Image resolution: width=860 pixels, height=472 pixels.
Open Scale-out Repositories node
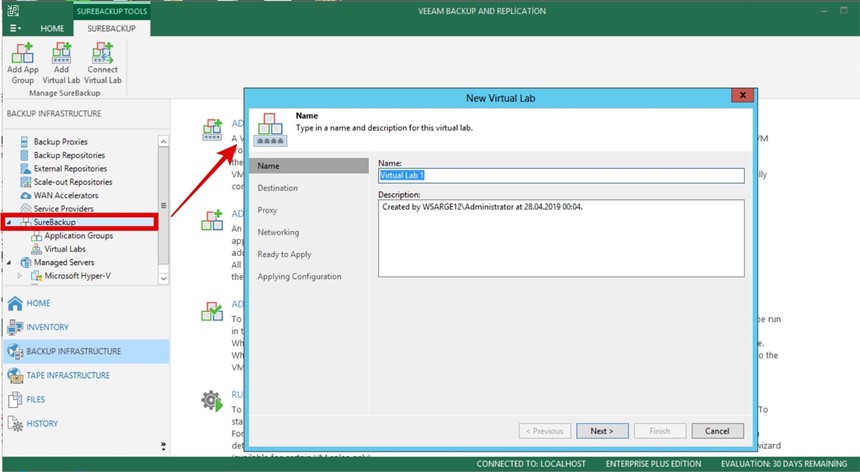(x=73, y=182)
